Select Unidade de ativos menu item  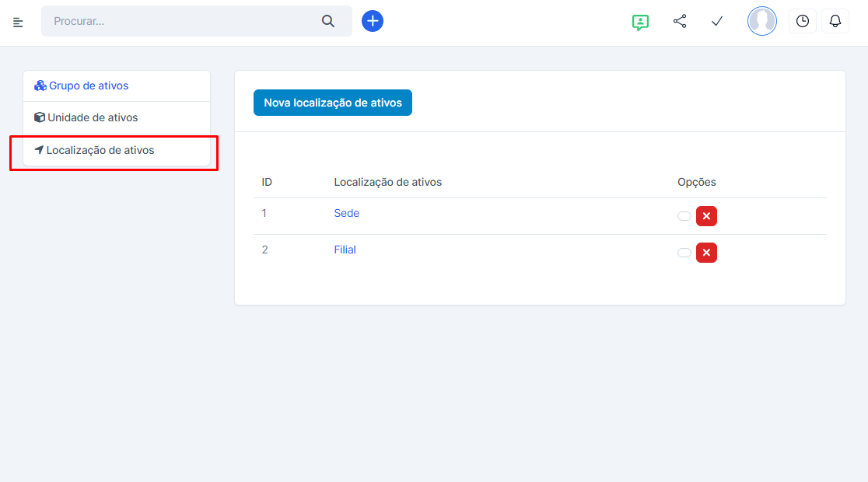click(x=92, y=117)
